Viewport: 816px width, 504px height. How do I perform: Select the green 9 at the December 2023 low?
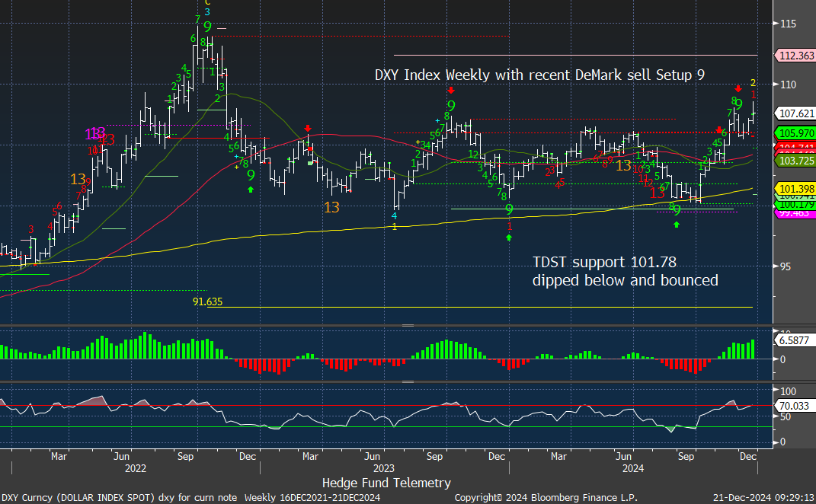pos(509,209)
